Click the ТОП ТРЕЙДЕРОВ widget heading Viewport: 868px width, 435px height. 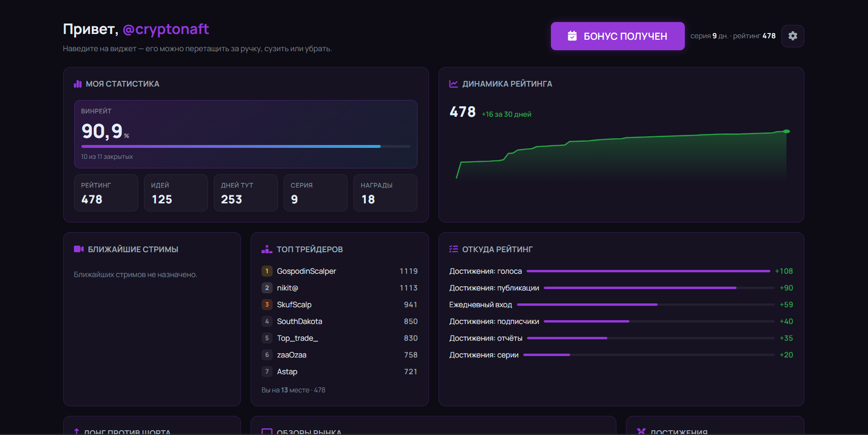point(309,249)
